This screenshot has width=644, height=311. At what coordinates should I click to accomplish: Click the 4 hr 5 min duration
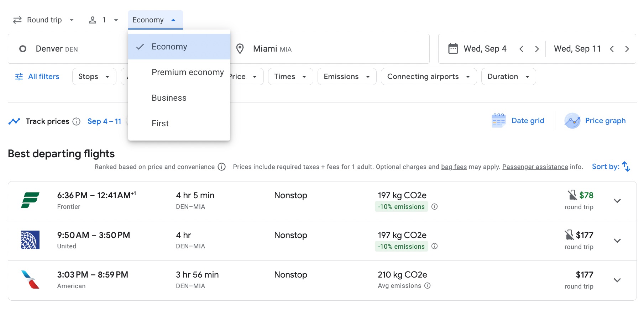point(195,195)
